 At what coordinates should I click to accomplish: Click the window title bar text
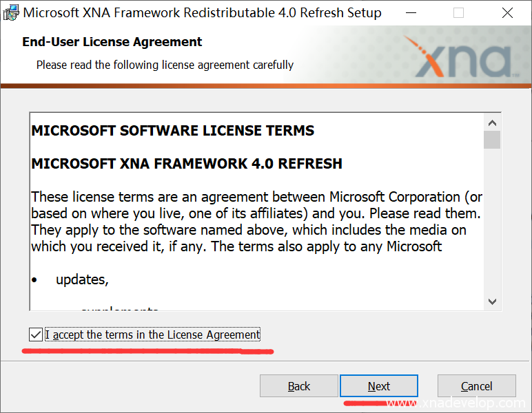pyautogui.click(x=203, y=13)
